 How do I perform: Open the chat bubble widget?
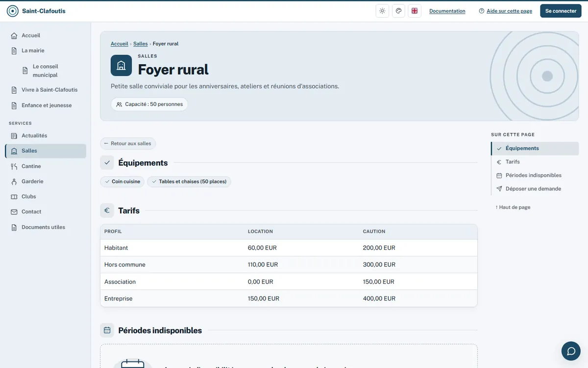tap(571, 351)
